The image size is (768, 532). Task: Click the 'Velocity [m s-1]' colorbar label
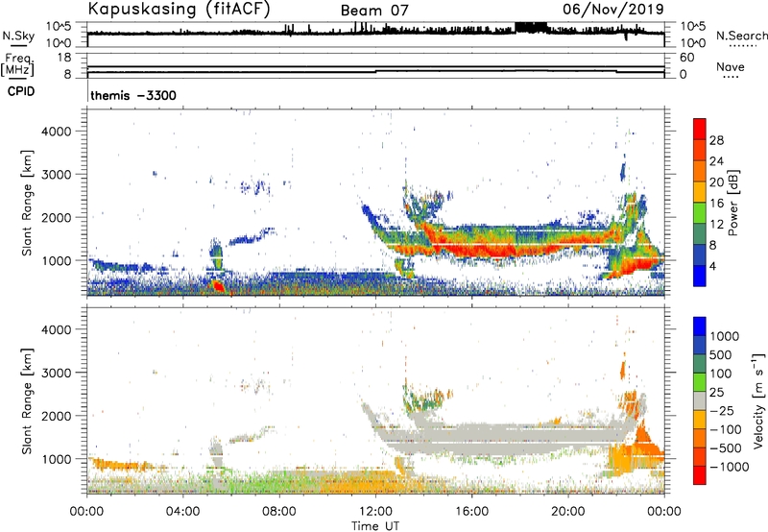(x=758, y=400)
